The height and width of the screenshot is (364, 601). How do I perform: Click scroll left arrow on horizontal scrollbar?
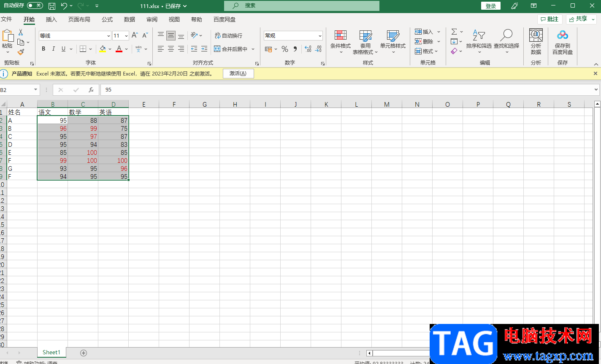pos(369,353)
